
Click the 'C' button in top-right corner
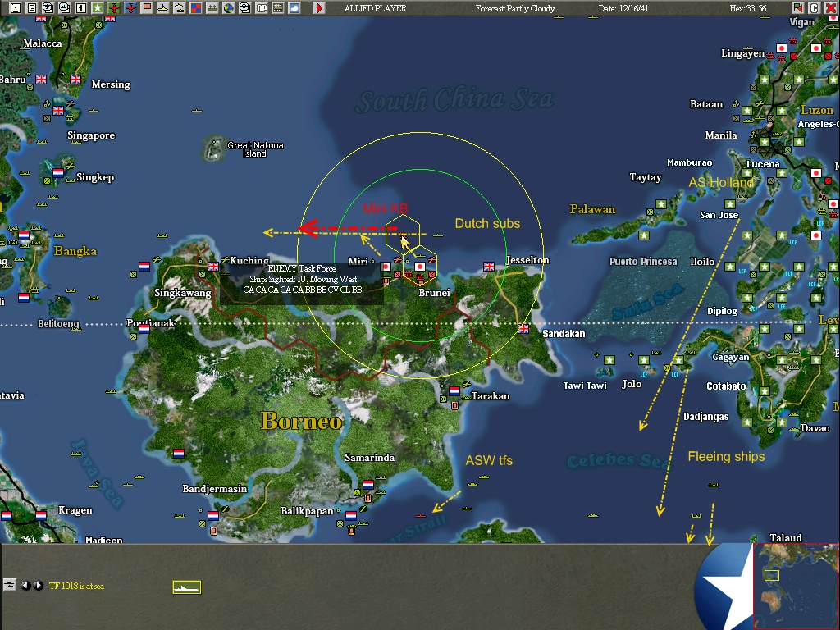pyautogui.click(x=815, y=7)
